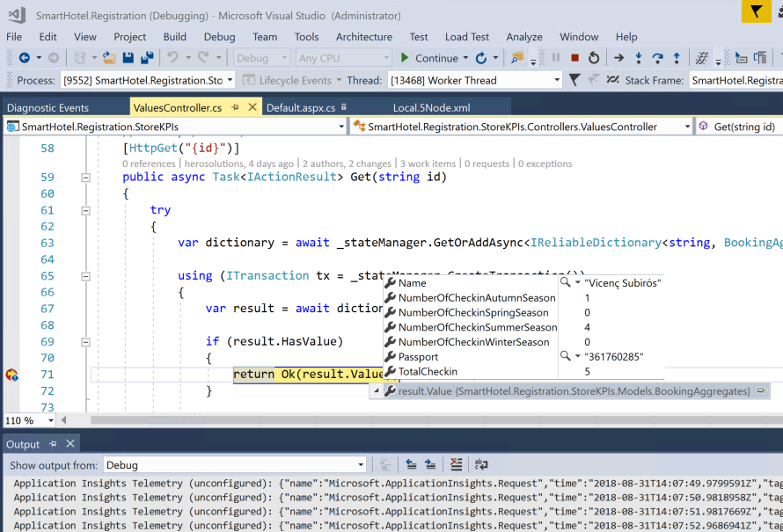783x532 pixels.
Task: Switch to the Local.5Node.xml tab
Action: click(431, 108)
